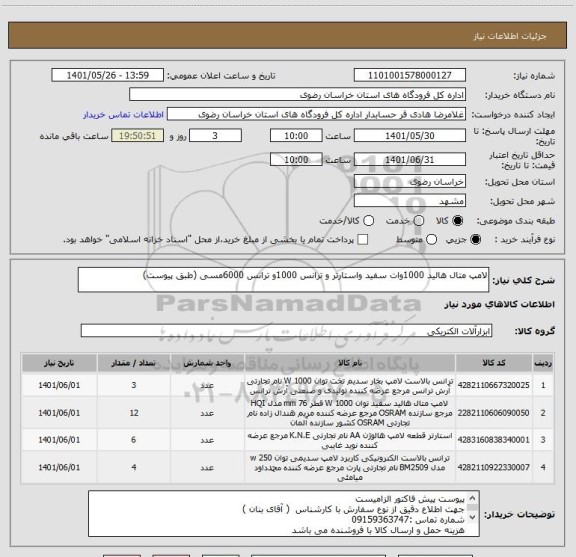This screenshot has height=557, width=576.
Task: Click quantity 6 in the starter row
Action: click(134, 440)
